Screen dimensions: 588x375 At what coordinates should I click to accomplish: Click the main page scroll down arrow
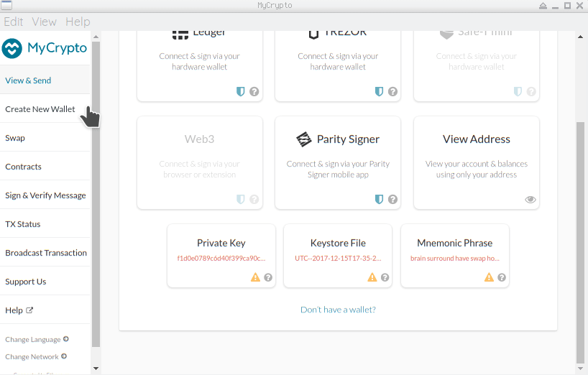(x=580, y=369)
